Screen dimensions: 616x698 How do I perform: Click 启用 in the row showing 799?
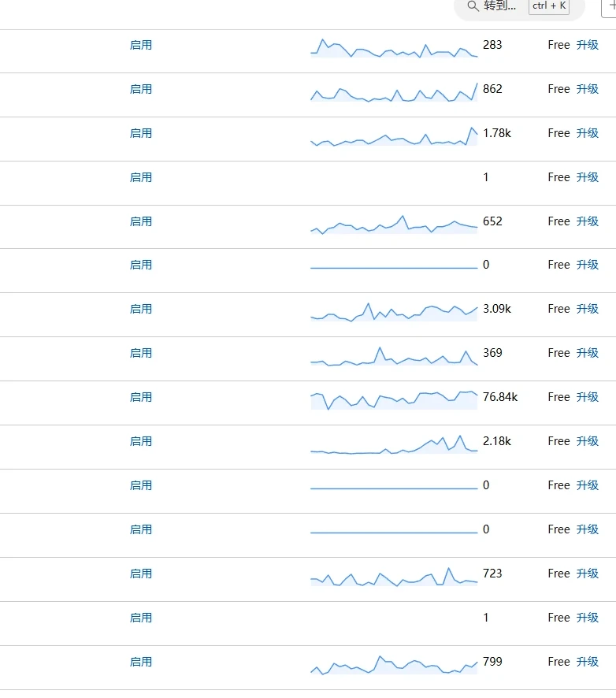[x=141, y=662]
